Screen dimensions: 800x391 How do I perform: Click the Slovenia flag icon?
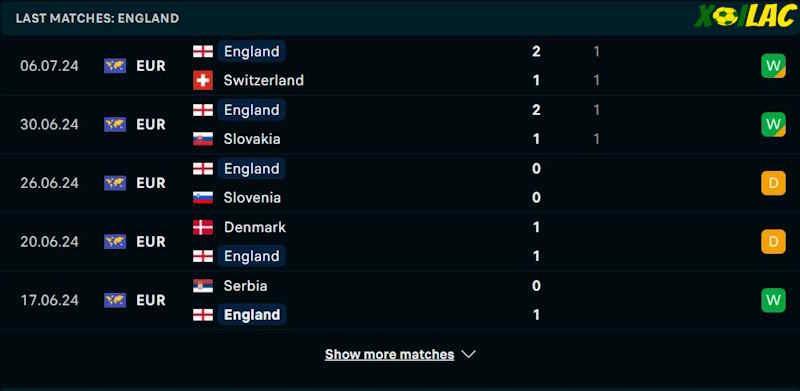coord(203,198)
